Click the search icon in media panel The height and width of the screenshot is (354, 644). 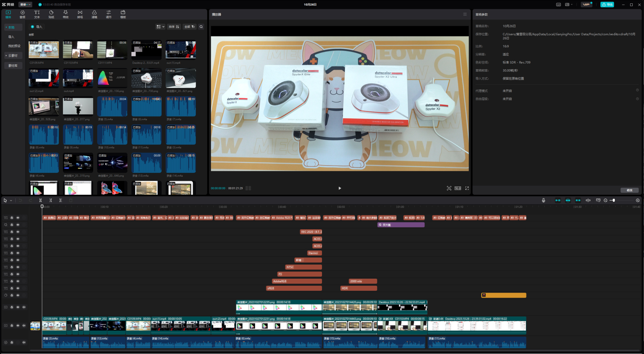tap(201, 27)
